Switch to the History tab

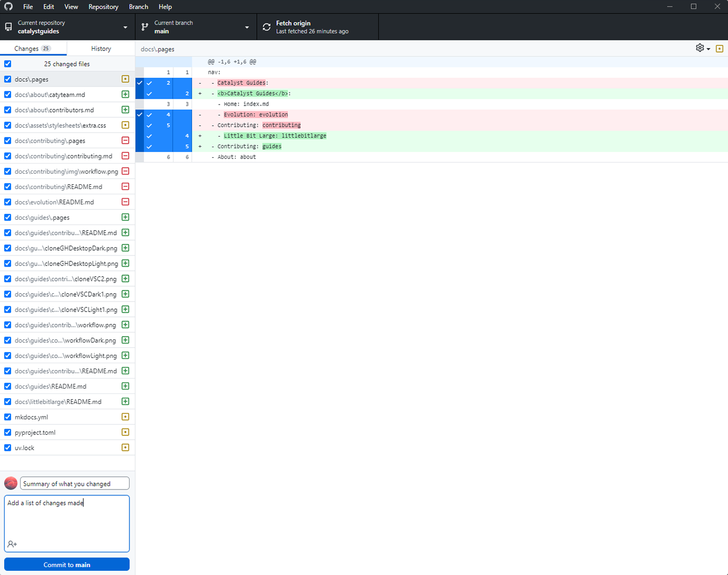click(x=101, y=48)
